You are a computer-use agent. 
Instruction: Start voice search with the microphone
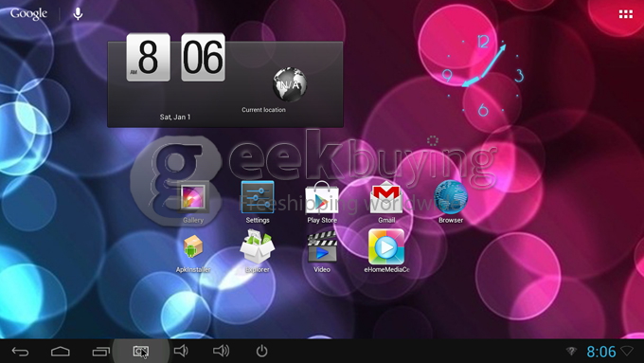point(78,13)
